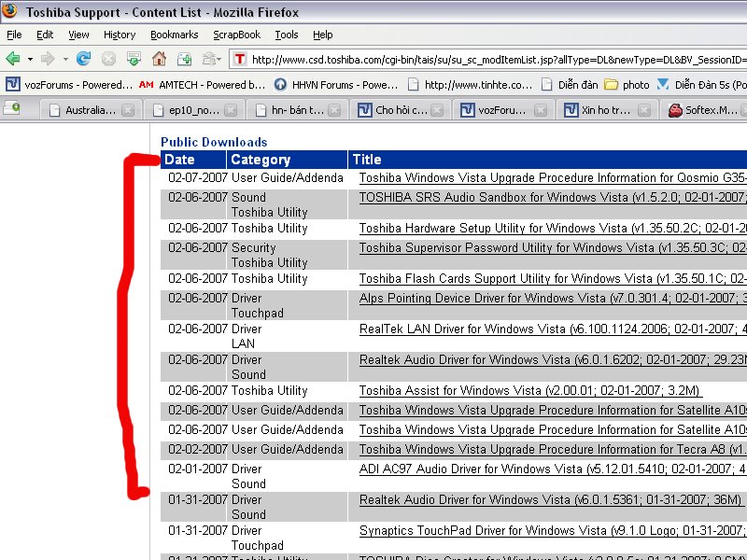This screenshot has height=560, width=747.
Task: Open the Forward history dropdown arrow
Action: coord(65,60)
